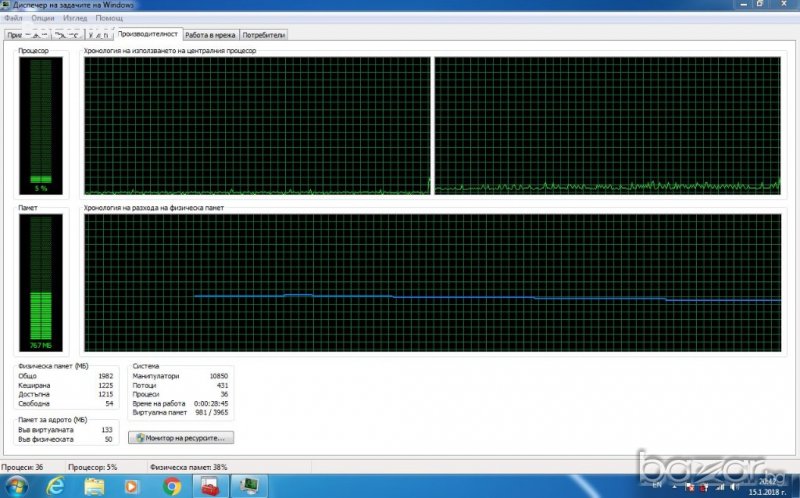Click the Task Manager title bar icon
Viewport: 800px width, 498px height.
coord(7,5)
